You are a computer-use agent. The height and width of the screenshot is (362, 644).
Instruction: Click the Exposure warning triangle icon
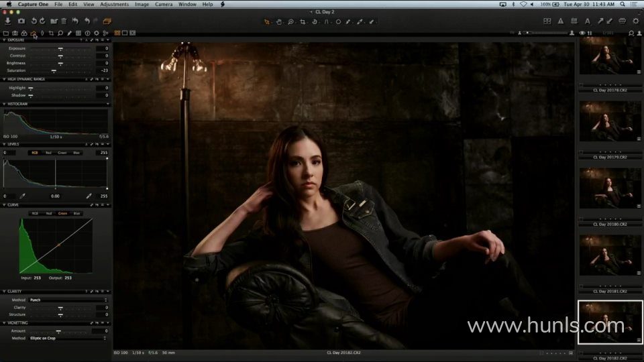[x=561, y=21]
